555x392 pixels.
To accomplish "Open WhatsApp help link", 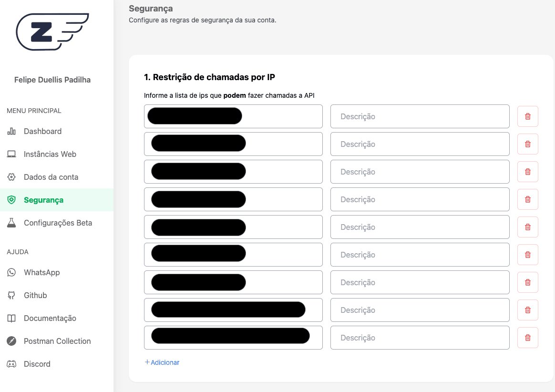I will tap(42, 272).
